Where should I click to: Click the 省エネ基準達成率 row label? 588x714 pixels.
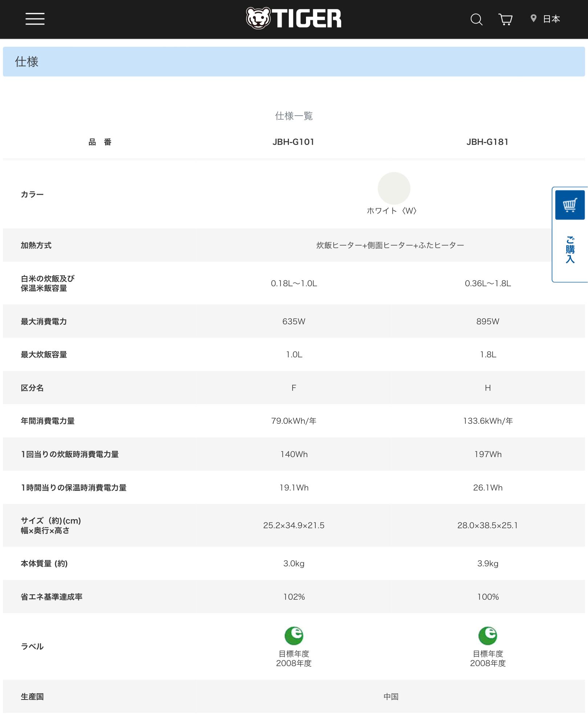[52, 597]
